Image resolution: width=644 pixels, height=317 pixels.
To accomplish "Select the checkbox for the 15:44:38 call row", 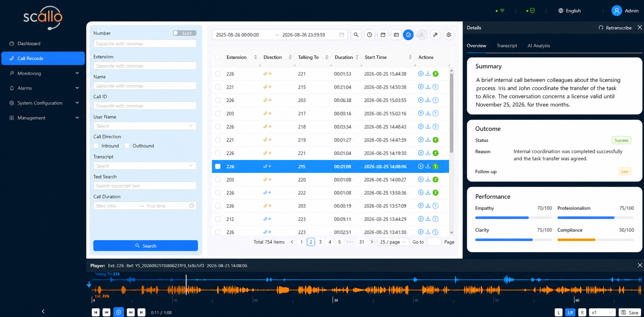I will [x=218, y=74].
